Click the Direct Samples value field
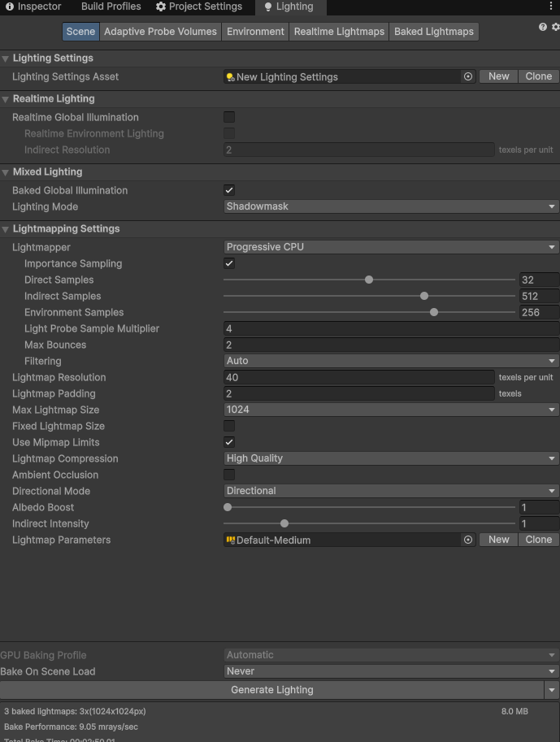Viewport: 560px width, 742px height. (x=539, y=280)
